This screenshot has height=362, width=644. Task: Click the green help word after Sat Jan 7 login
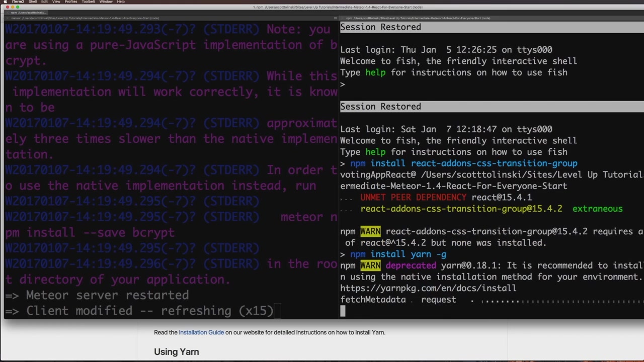pyautogui.click(x=375, y=152)
